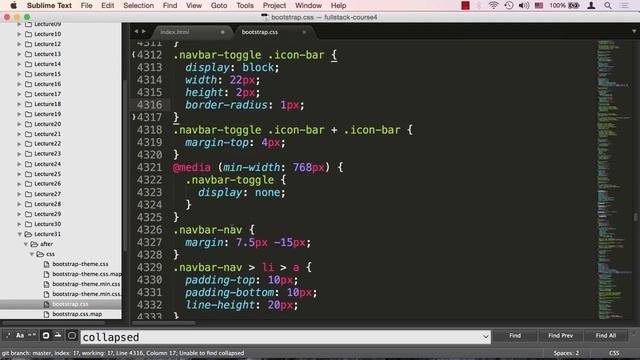Click the Lecture24 folder icon
Viewport: 640px width, 360px height.
pos(28,164)
